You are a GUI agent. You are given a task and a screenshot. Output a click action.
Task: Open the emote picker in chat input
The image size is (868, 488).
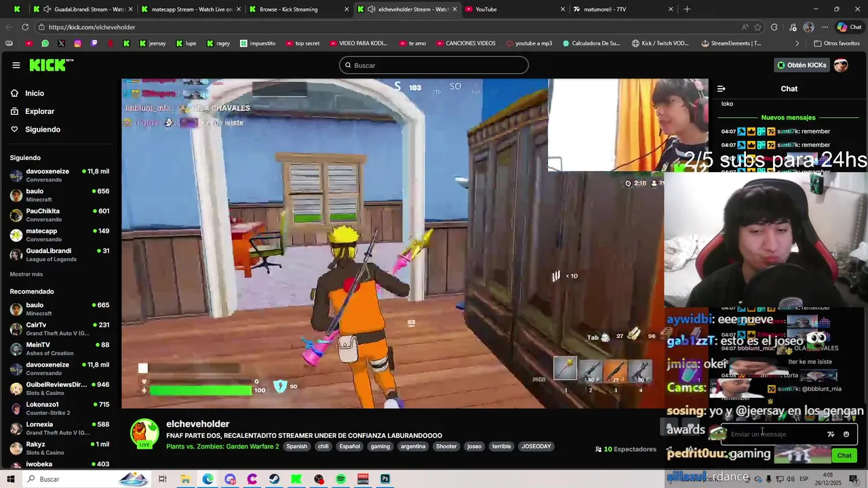pos(846,434)
